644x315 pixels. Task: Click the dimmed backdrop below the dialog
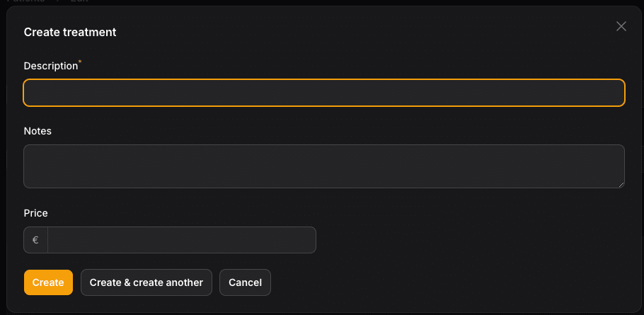(x=322, y=314)
